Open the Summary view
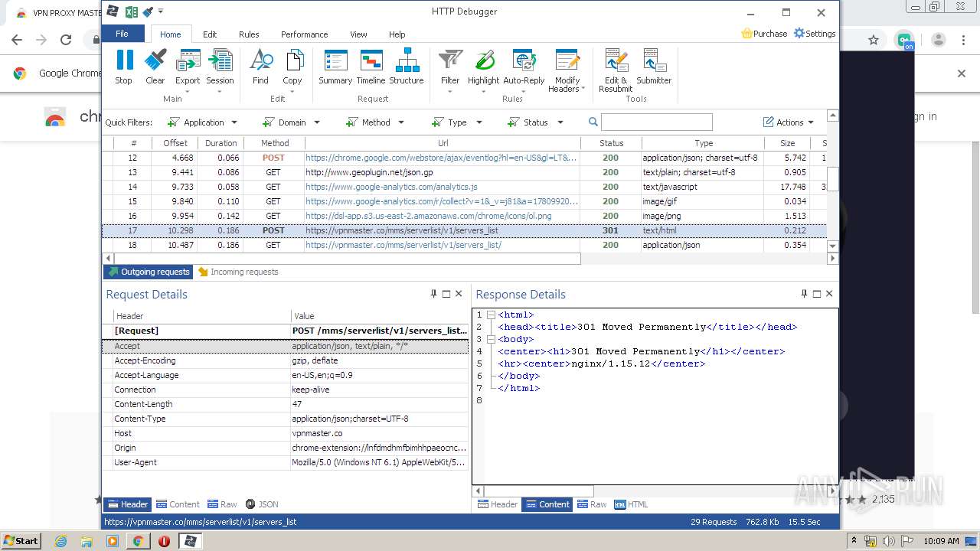The height and width of the screenshot is (551, 980). click(x=335, y=67)
